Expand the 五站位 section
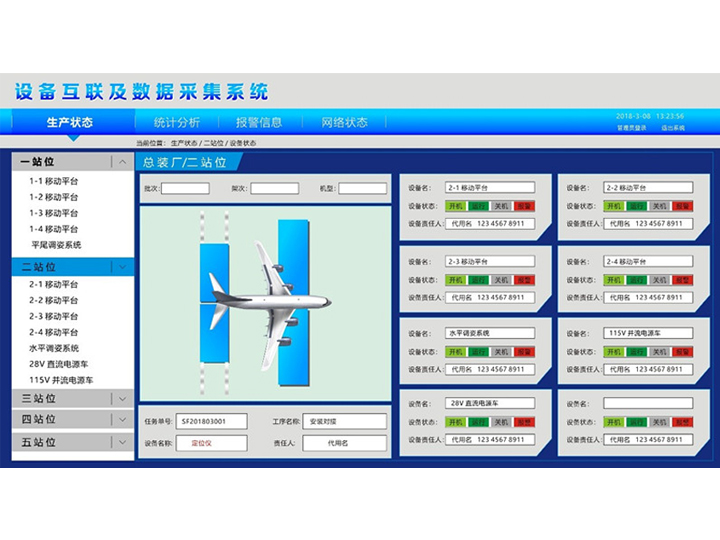The width and height of the screenshot is (720, 540). 122,442
